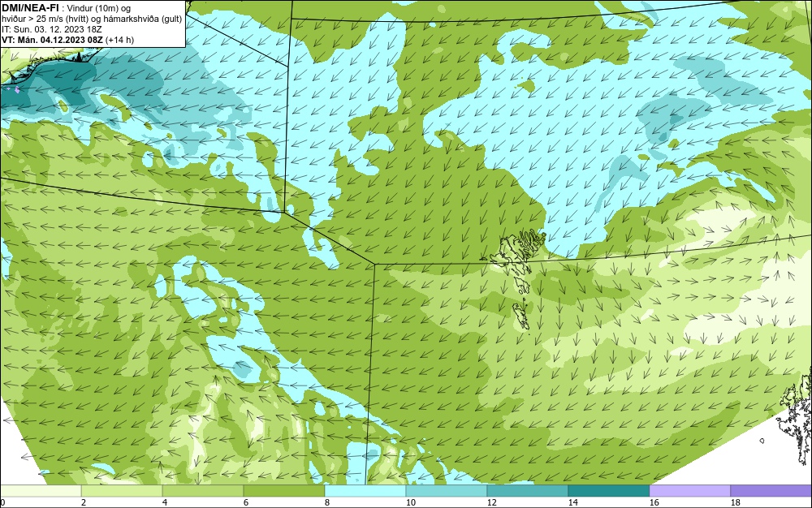Viewport: 812px width, 508px height.
Task: Click the 12–14 m/s medium teal swatch
Action: point(528,491)
